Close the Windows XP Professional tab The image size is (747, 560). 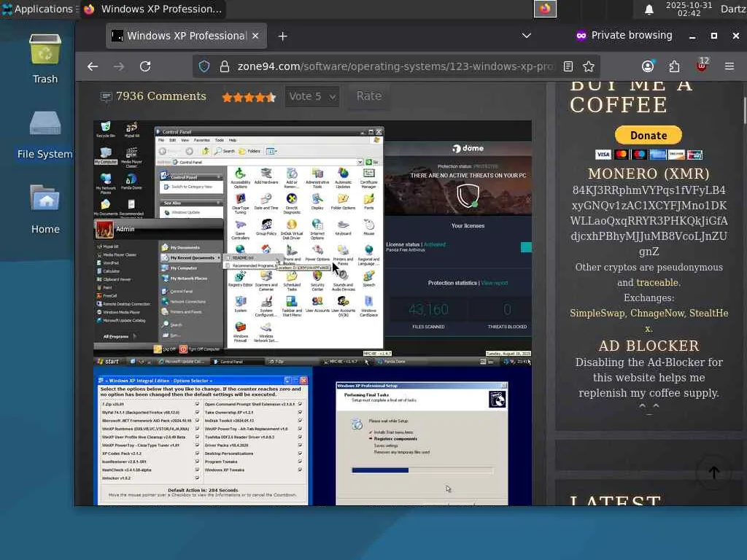point(255,36)
